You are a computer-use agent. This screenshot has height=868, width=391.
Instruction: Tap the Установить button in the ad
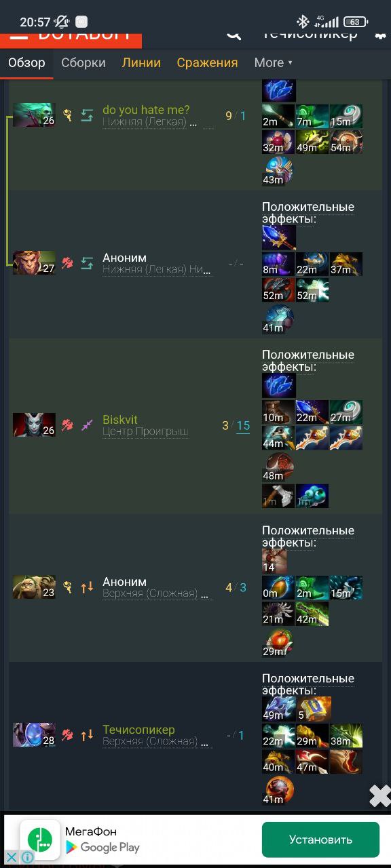(320, 840)
